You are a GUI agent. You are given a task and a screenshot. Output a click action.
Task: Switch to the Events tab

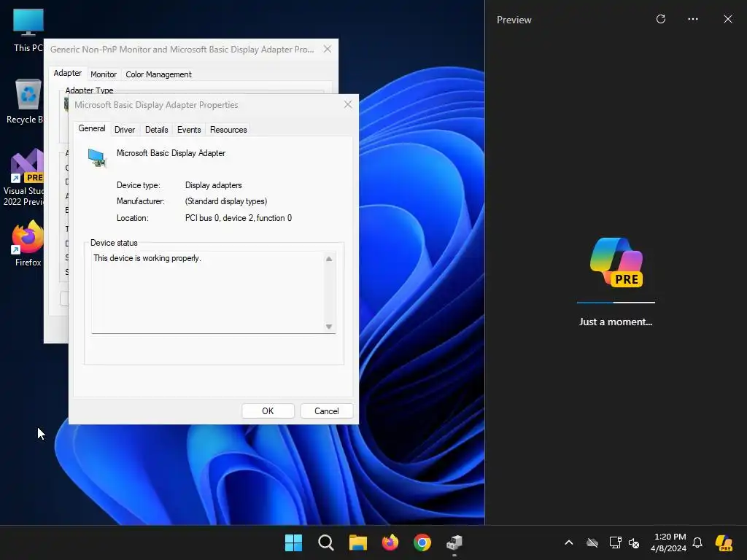189,130
